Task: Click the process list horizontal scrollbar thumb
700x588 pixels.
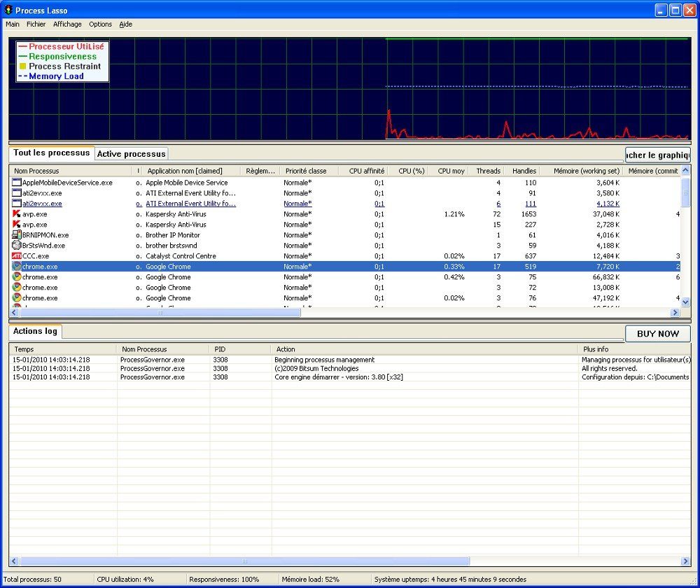Action: (x=160, y=312)
